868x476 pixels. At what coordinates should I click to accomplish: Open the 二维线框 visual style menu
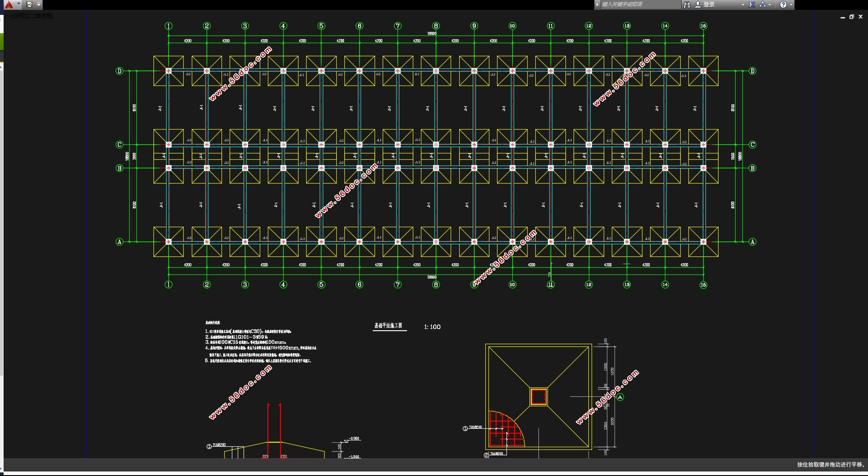pyautogui.click(x=41, y=16)
